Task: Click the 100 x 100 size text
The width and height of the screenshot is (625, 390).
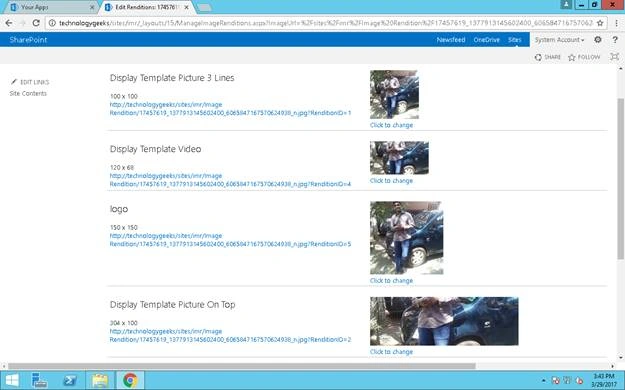Action: point(124,96)
